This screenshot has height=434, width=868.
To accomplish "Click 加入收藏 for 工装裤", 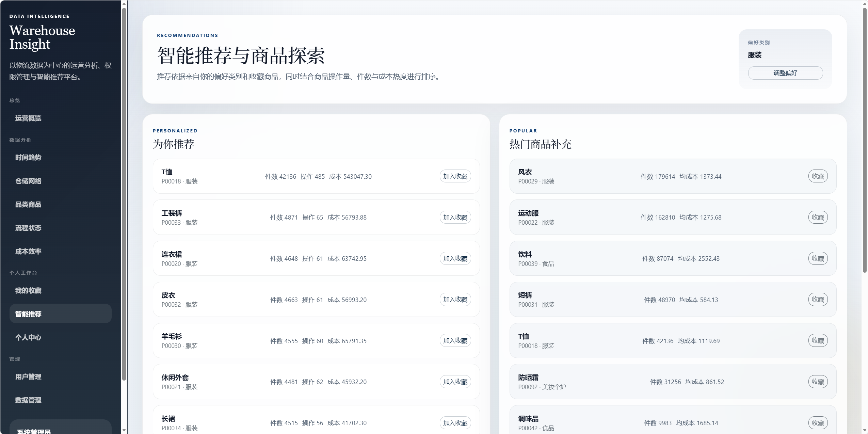I will click(455, 218).
